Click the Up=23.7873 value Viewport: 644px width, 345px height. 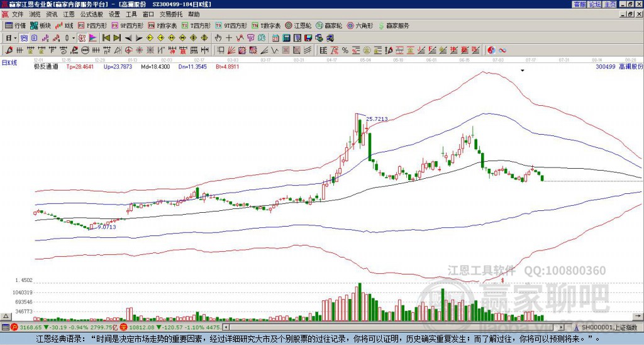pos(118,66)
